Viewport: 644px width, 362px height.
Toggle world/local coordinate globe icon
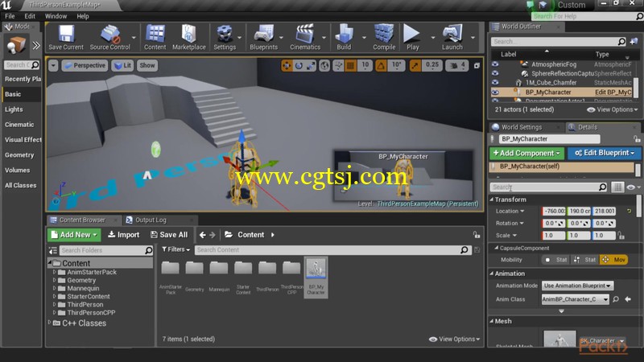pyautogui.click(x=324, y=65)
